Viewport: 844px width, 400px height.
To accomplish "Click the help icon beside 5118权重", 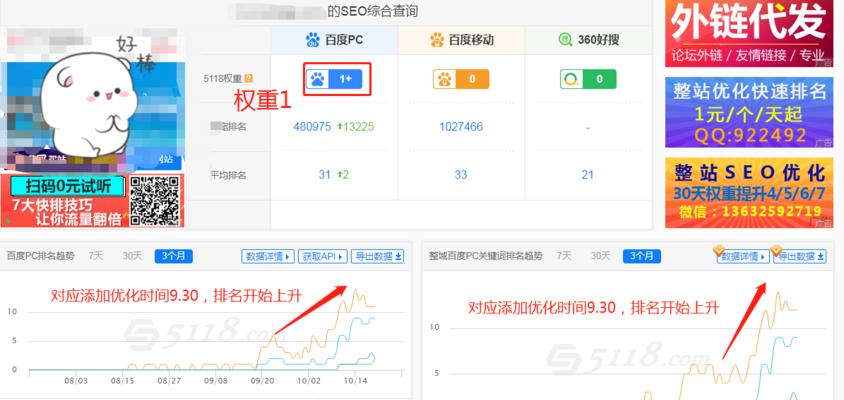I will pyautogui.click(x=249, y=79).
